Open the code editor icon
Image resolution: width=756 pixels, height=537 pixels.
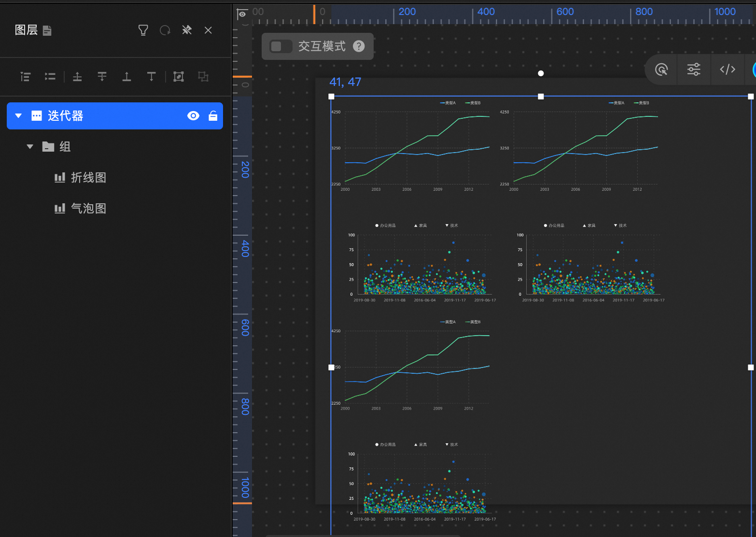pos(727,70)
